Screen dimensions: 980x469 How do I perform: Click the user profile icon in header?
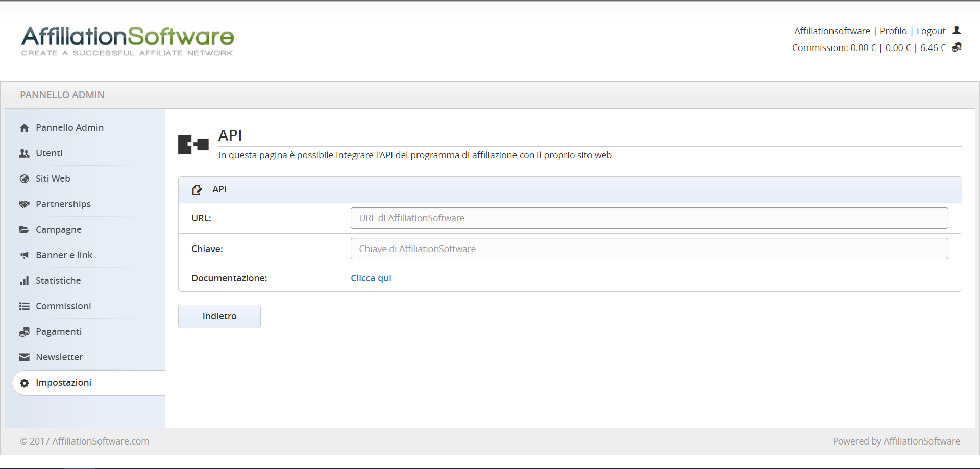(957, 31)
